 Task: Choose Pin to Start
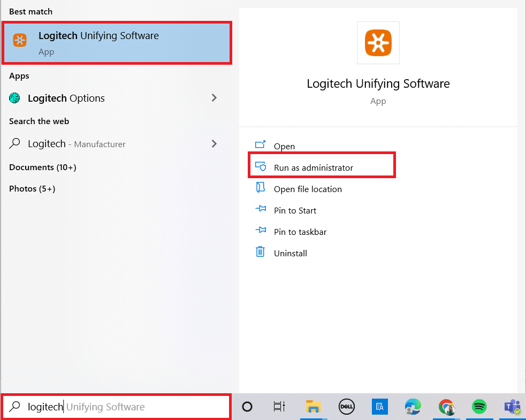(295, 210)
